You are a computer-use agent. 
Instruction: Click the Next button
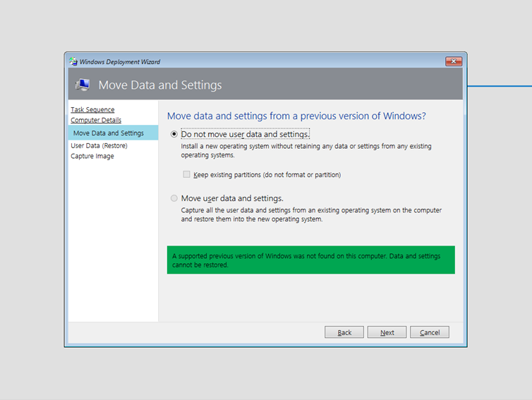tap(387, 332)
